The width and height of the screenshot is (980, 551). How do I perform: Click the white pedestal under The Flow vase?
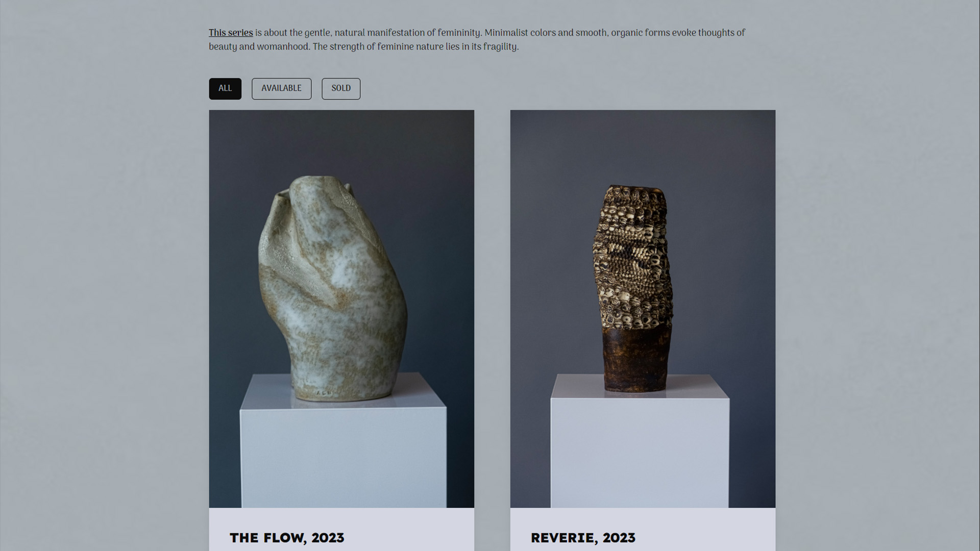[343, 441]
